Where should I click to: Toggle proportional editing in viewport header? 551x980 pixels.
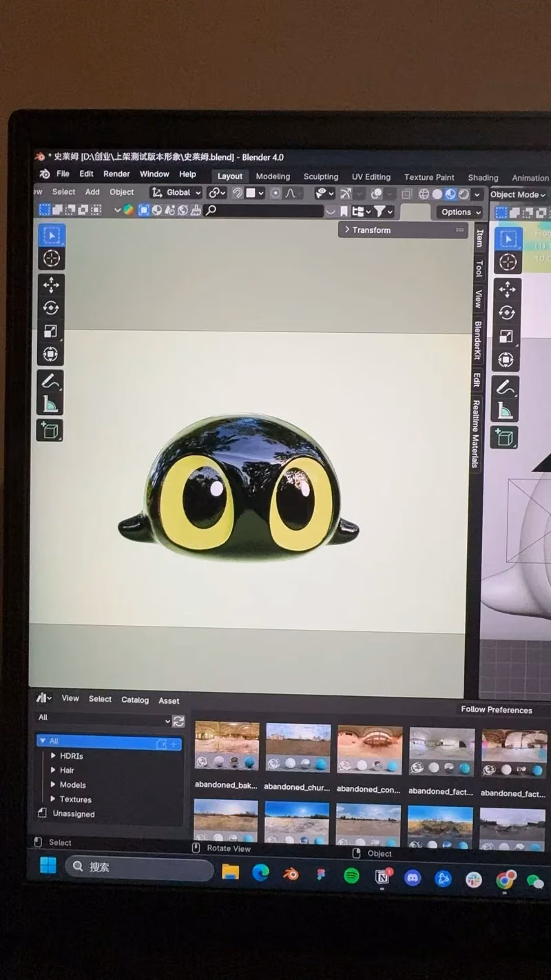point(275,193)
